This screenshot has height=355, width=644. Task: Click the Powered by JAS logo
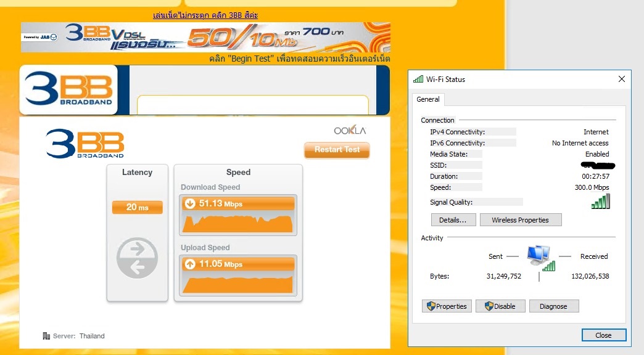(x=40, y=37)
